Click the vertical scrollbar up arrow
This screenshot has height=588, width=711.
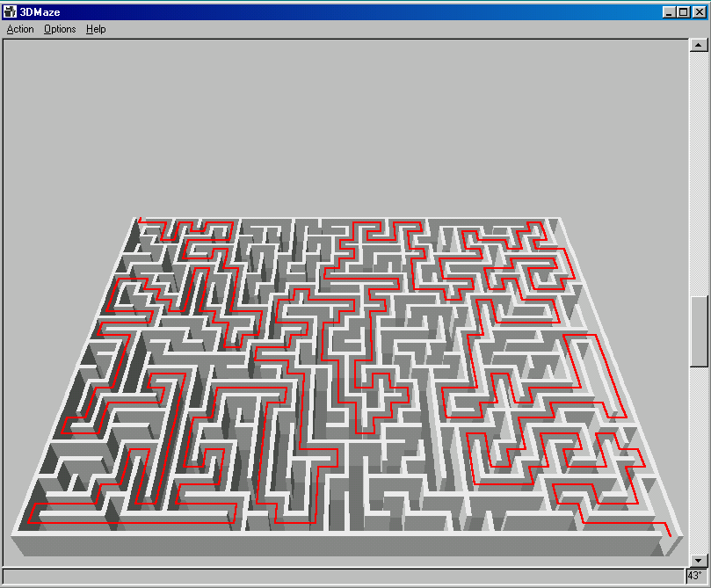click(699, 45)
